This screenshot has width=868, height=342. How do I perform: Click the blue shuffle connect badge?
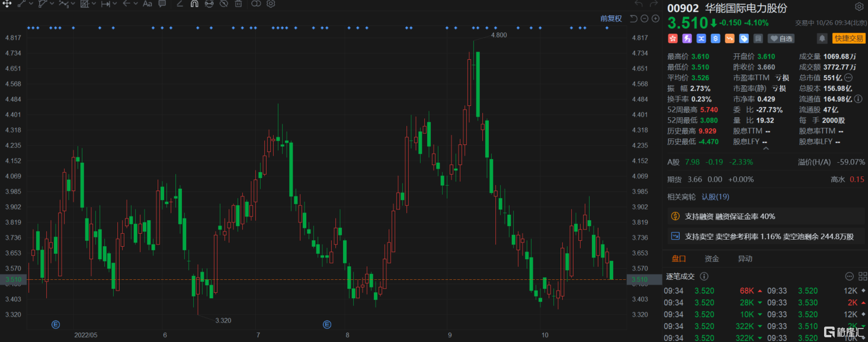(x=701, y=38)
